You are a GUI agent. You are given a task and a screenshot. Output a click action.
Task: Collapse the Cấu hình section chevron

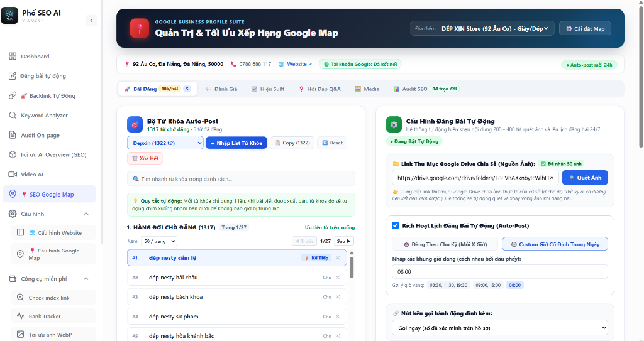click(86, 214)
